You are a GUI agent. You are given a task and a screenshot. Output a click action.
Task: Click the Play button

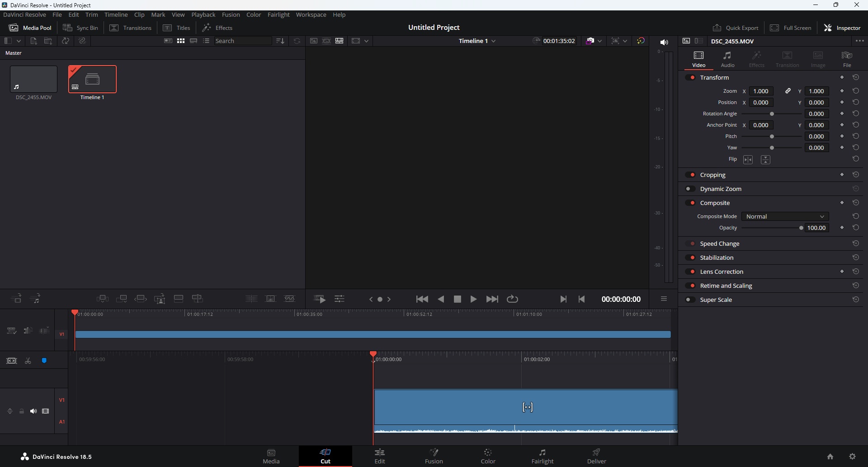(473, 299)
